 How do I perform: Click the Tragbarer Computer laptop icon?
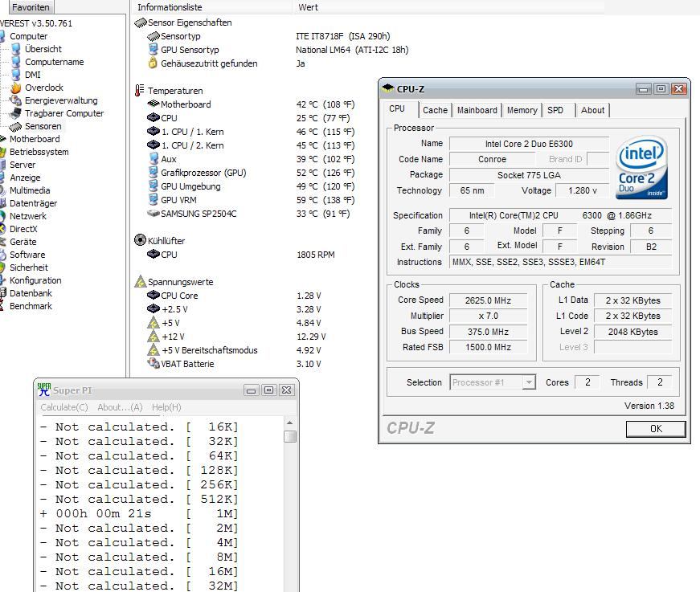point(16,113)
